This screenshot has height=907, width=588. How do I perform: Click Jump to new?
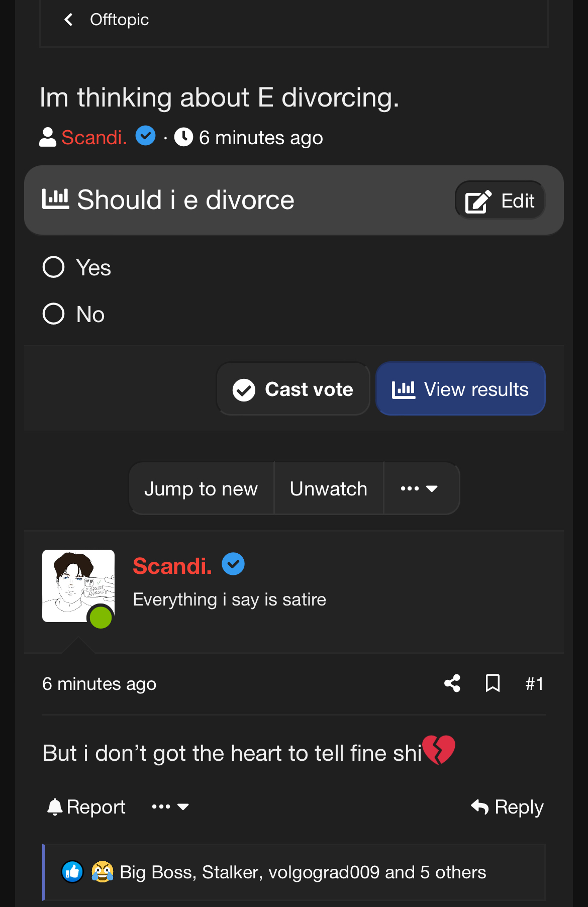201,488
